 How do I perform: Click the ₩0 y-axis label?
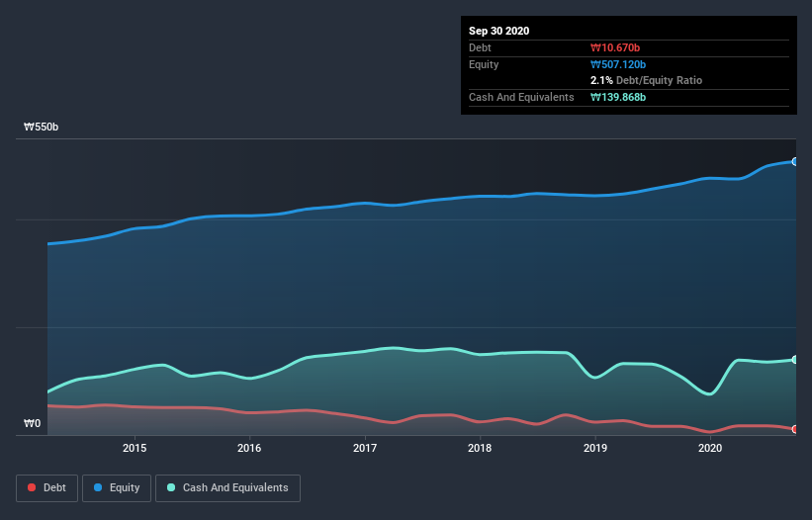[x=32, y=423]
